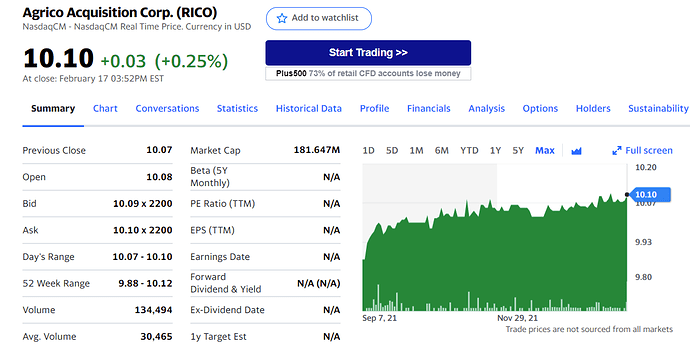The height and width of the screenshot is (361, 690).
Task: Click Day's Range value 10.07 - 10.10
Action: pyautogui.click(x=142, y=257)
